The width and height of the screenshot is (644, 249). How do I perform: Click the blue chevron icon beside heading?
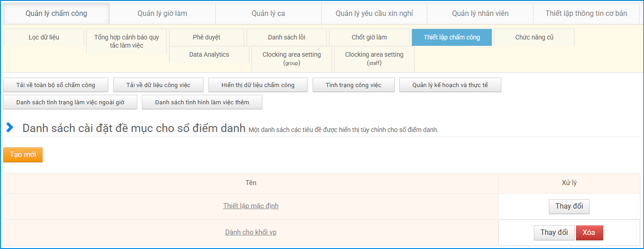(10, 128)
